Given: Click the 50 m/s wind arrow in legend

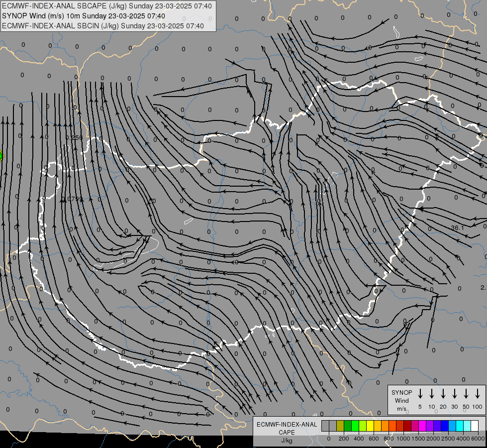Looking at the screenshot, I should 466,393.
